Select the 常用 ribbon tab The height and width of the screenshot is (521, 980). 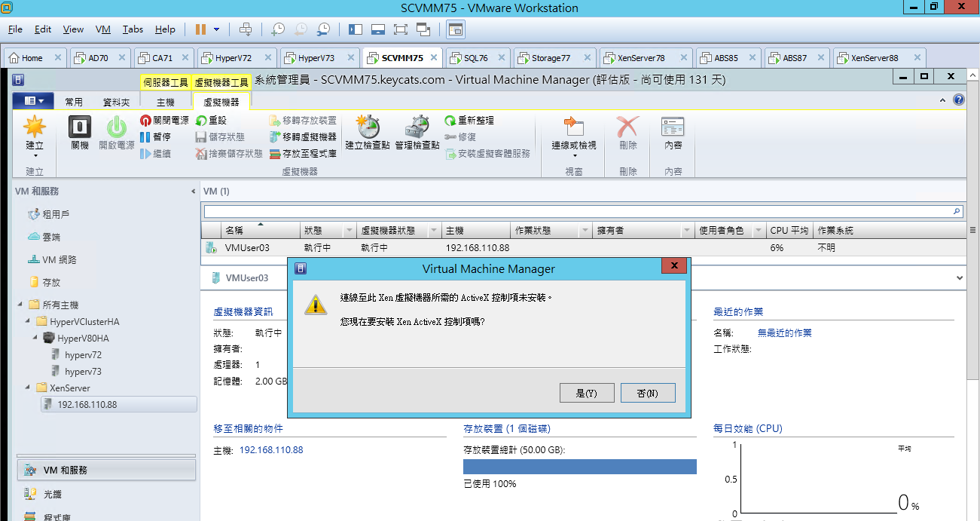[x=74, y=102]
